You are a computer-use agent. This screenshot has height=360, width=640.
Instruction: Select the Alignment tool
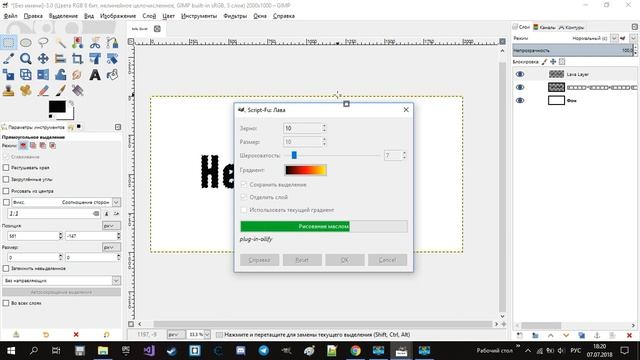(x=60, y=59)
